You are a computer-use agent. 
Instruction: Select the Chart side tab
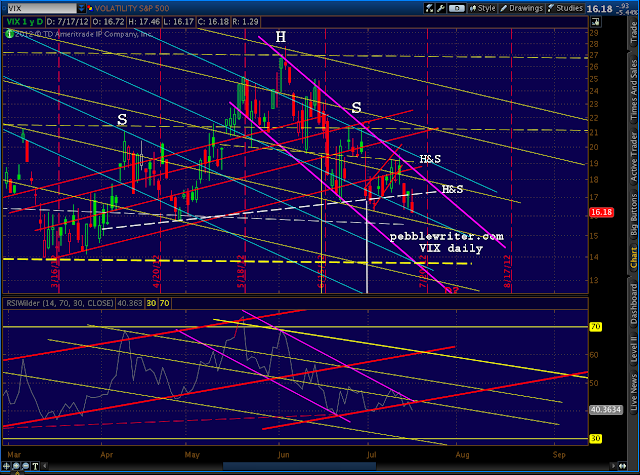coord(633,258)
